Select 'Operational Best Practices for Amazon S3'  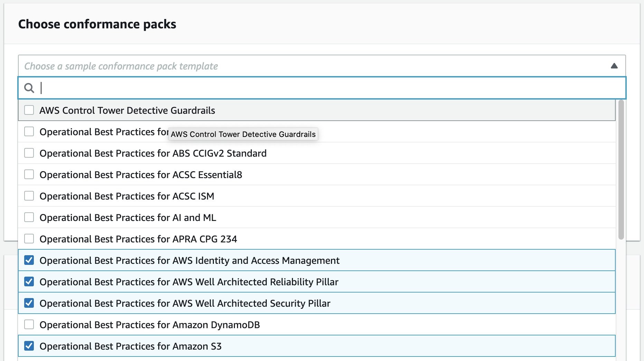click(131, 346)
